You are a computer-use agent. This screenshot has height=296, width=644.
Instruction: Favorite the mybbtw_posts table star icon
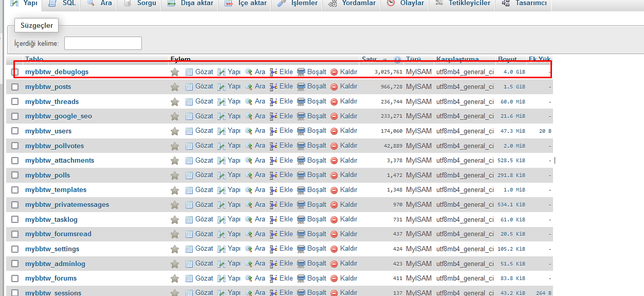175,86
